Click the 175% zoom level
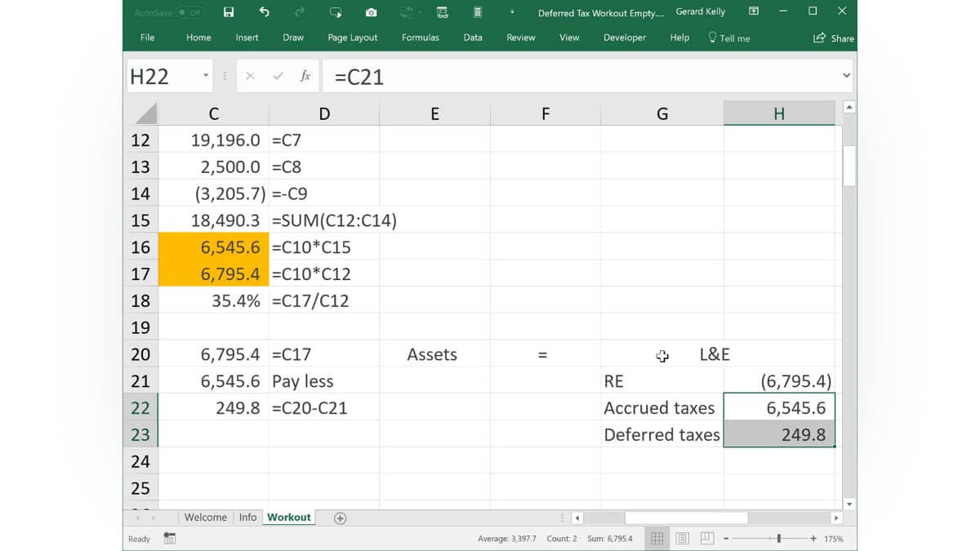 (x=834, y=539)
